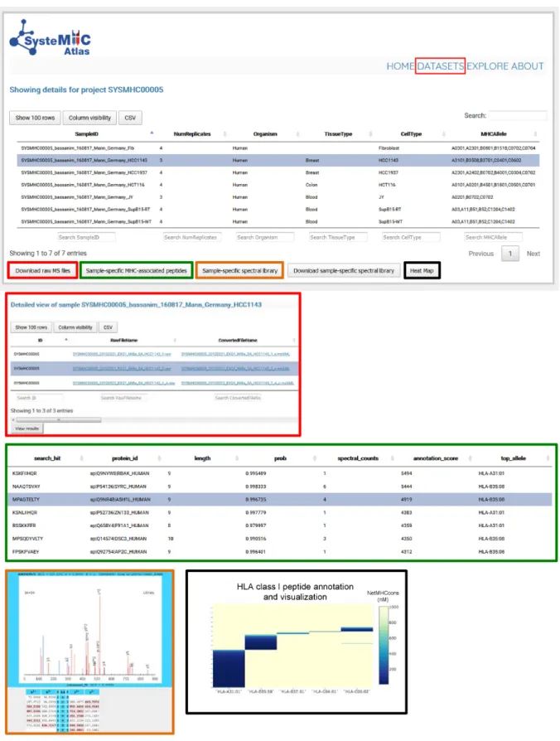
Task: Click Download sample-specific spectral library
Action: point(344,271)
